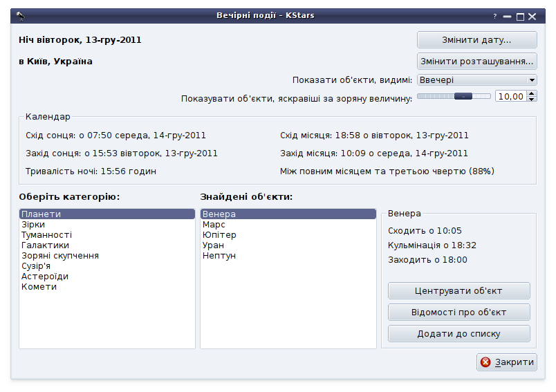Increase magnitude with the spinbox up arrow
The height and width of the screenshot is (392, 556).
pyautogui.click(x=532, y=94)
